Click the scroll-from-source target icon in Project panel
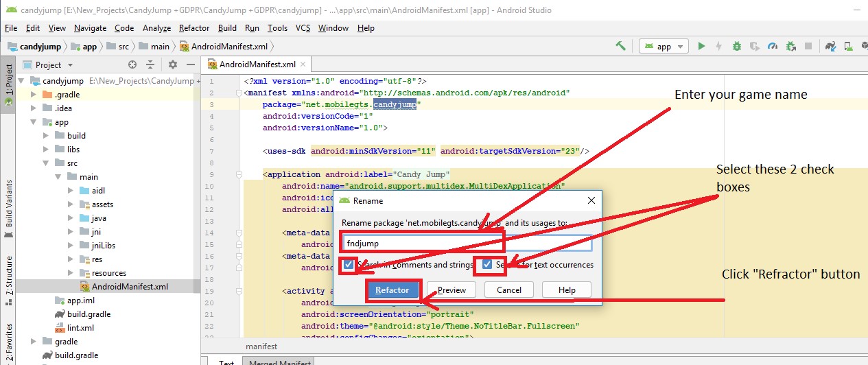The height and width of the screenshot is (365, 868). pos(132,64)
